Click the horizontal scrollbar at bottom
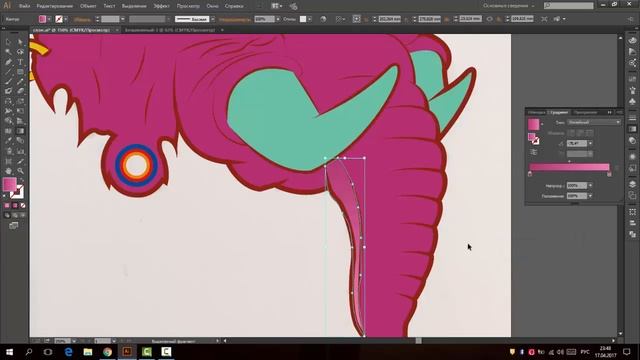Image resolution: width=640 pixels, height=360 pixels. pyautogui.click(x=419, y=340)
